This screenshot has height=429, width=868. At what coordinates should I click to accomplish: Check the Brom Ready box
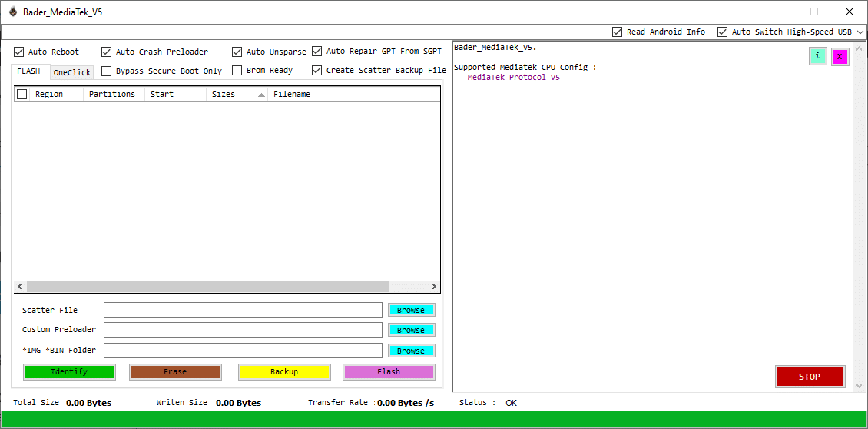point(237,71)
